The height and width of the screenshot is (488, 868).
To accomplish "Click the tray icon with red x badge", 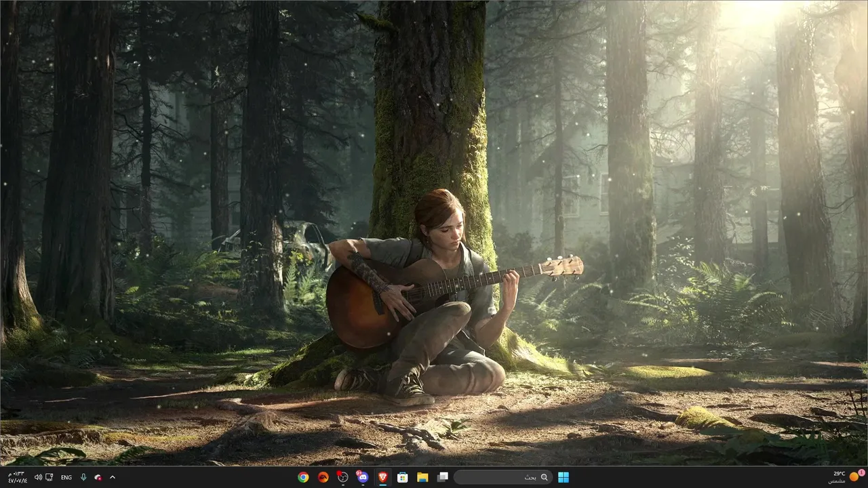I will 98,477.
